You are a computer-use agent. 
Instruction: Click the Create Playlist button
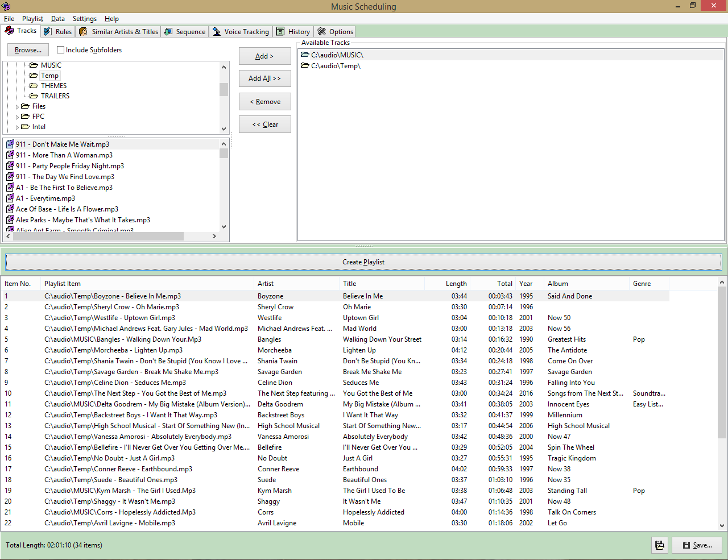363,262
